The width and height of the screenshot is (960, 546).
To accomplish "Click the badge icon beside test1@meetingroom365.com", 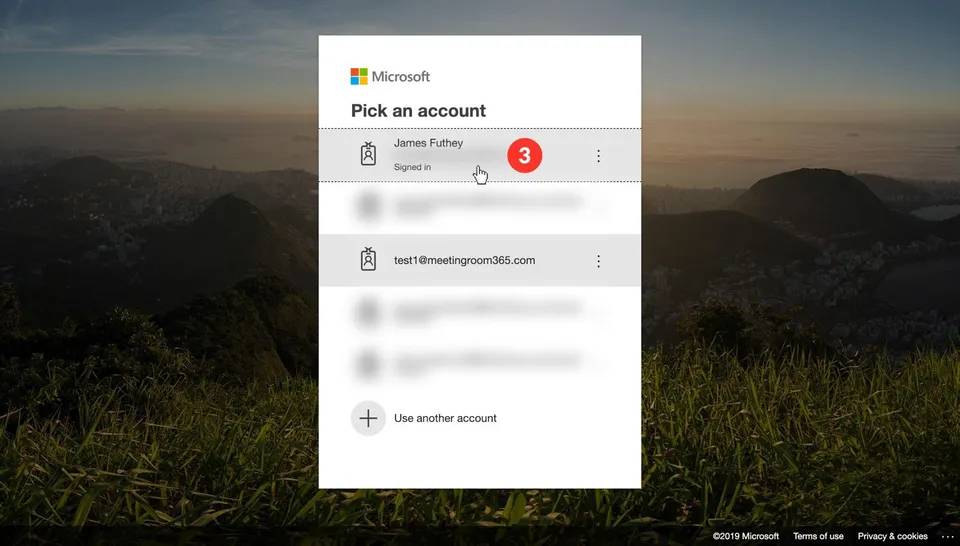I will point(368,260).
